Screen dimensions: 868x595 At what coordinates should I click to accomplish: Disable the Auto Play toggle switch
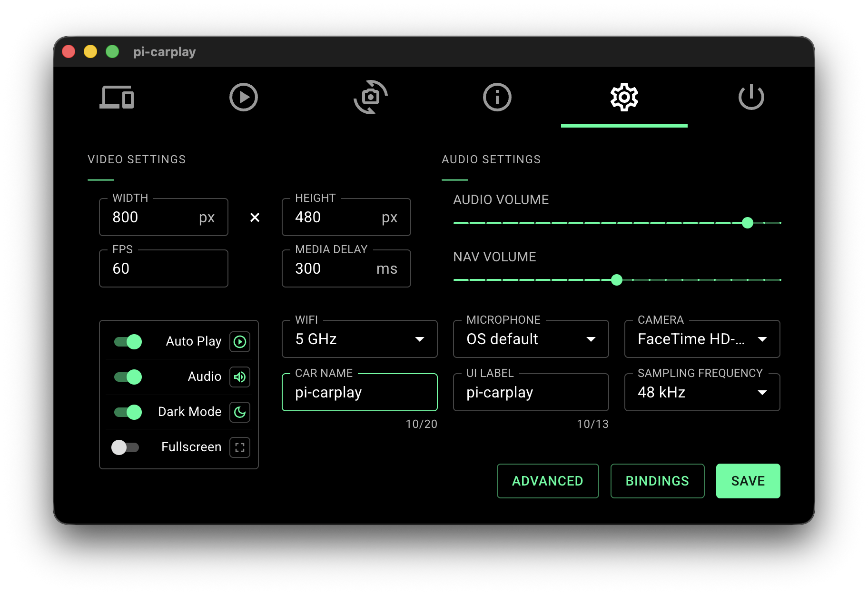tap(128, 342)
